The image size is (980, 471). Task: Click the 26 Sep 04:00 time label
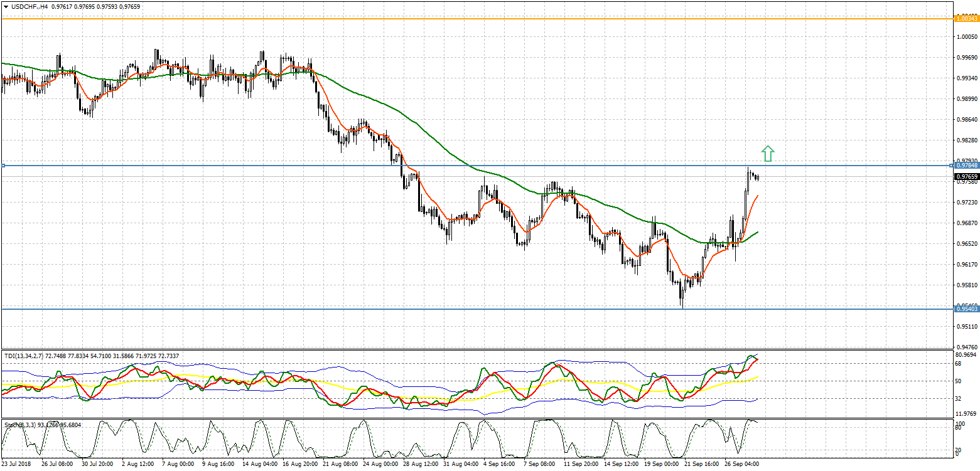(x=743, y=465)
